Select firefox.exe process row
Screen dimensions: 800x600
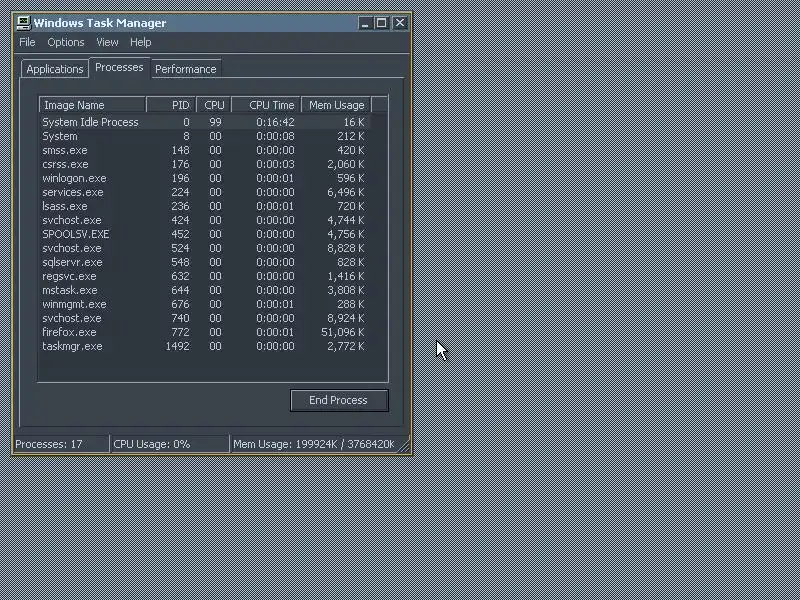[205, 332]
